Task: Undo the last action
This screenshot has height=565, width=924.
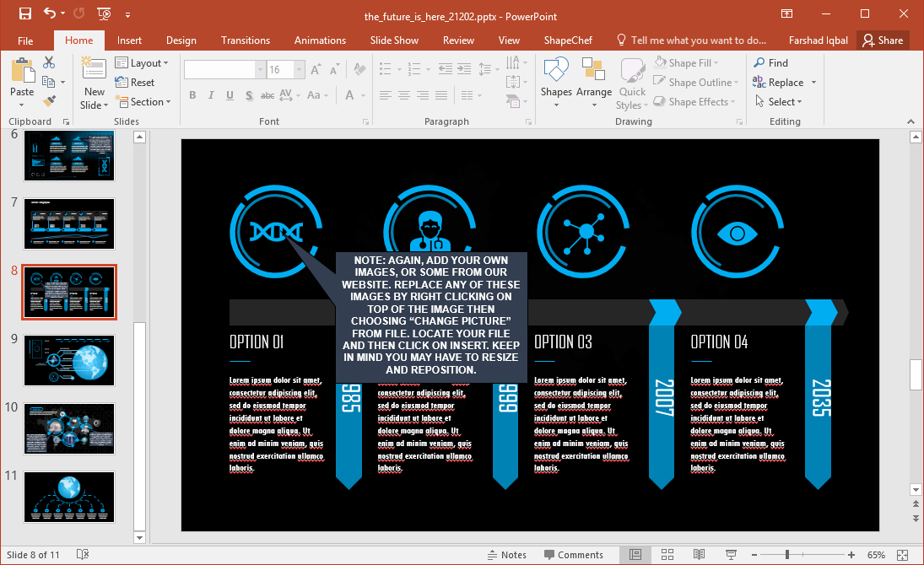Action: click(50, 13)
